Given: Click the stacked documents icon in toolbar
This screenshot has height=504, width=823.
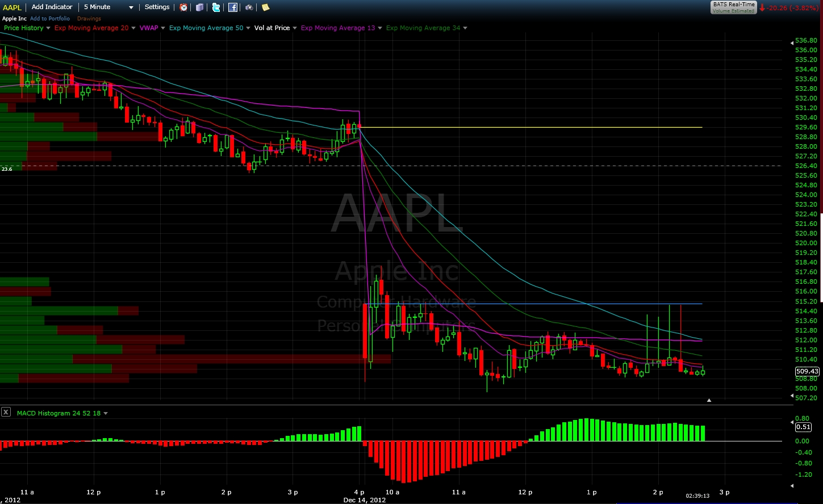Looking at the screenshot, I should [x=199, y=7].
